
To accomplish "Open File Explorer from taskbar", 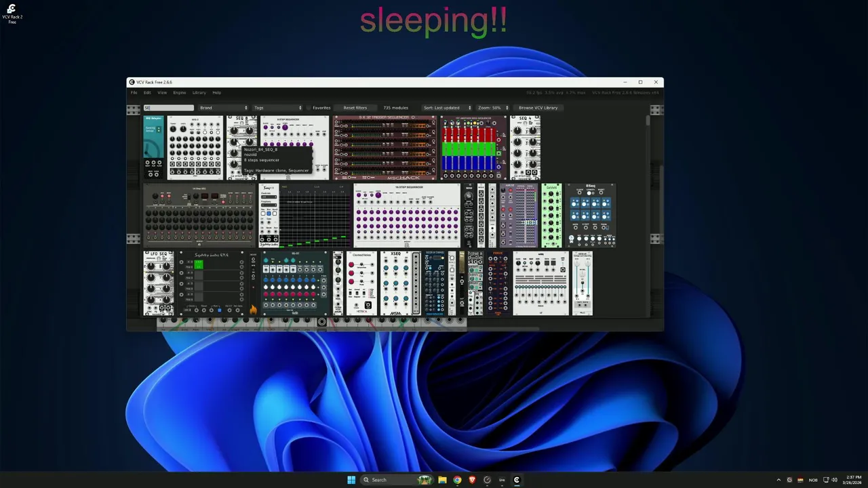I will tap(442, 480).
